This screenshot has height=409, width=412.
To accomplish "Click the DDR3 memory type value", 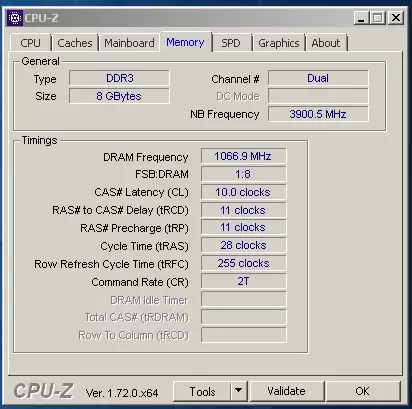I will 119,78.
